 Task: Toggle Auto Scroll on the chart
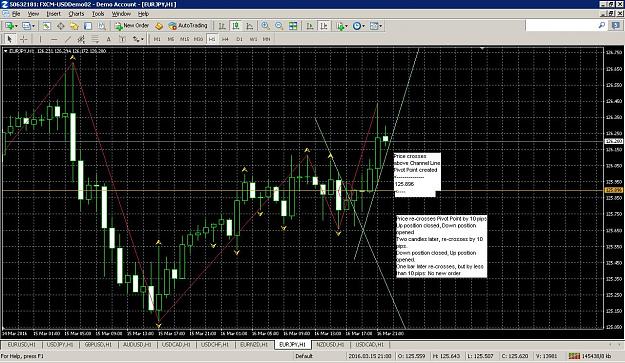310,26
